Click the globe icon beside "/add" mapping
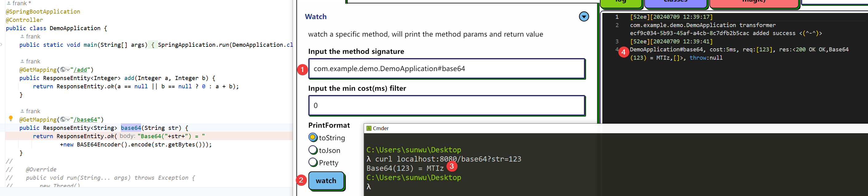Screen dimensions: 868x196 (x=63, y=70)
